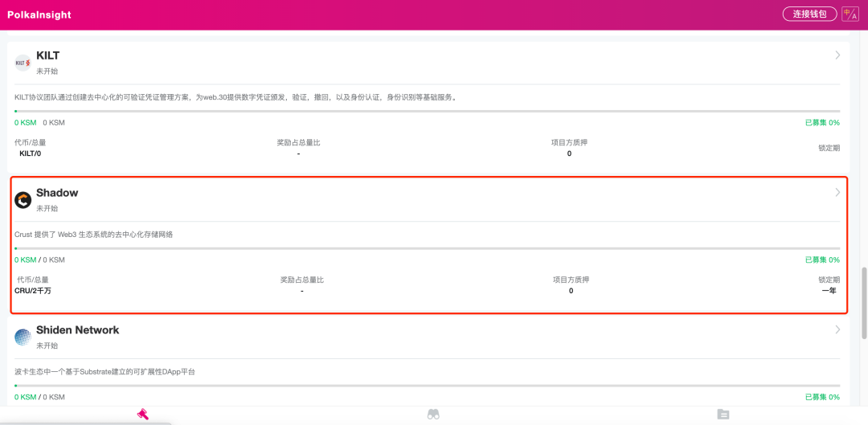Click the KILT project logo
Screen dimensions: 868x425
(23, 63)
